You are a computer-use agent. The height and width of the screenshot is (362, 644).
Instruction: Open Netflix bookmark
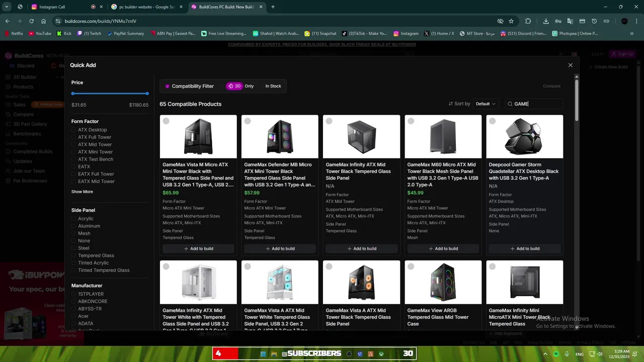14,34
